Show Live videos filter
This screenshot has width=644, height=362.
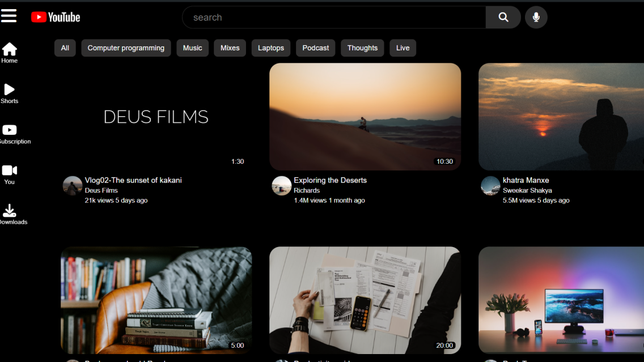[402, 48]
